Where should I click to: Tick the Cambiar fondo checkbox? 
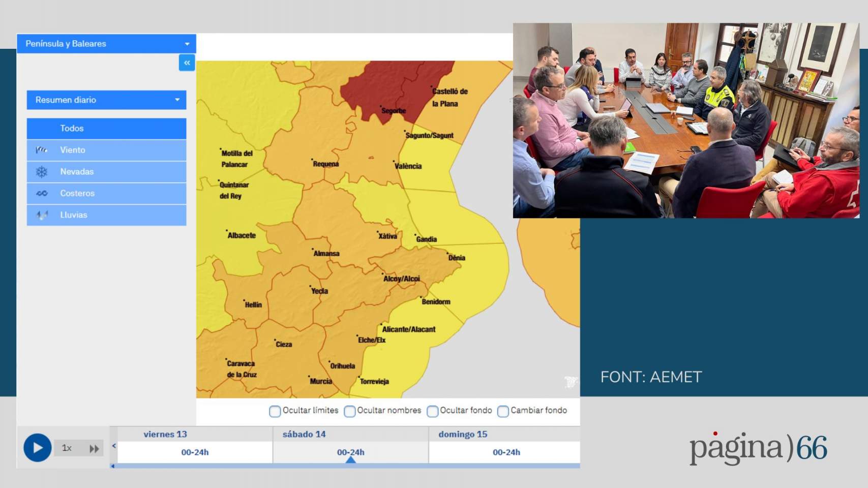click(x=503, y=411)
